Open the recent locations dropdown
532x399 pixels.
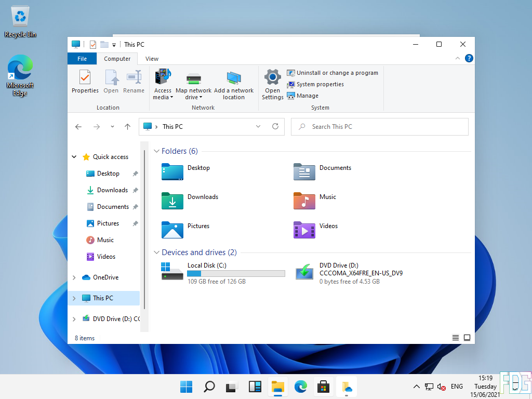click(x=112, y=127)
